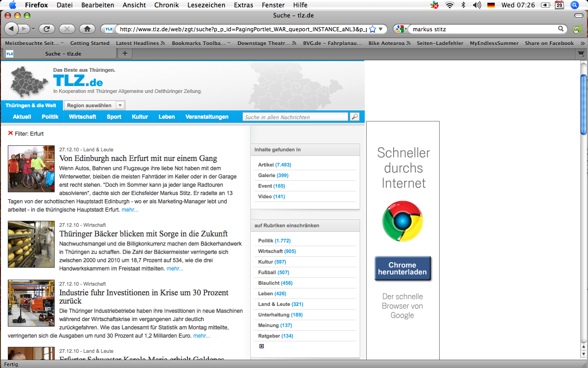Open the Bearbeiten menu
588x368 pixels.
98,5
